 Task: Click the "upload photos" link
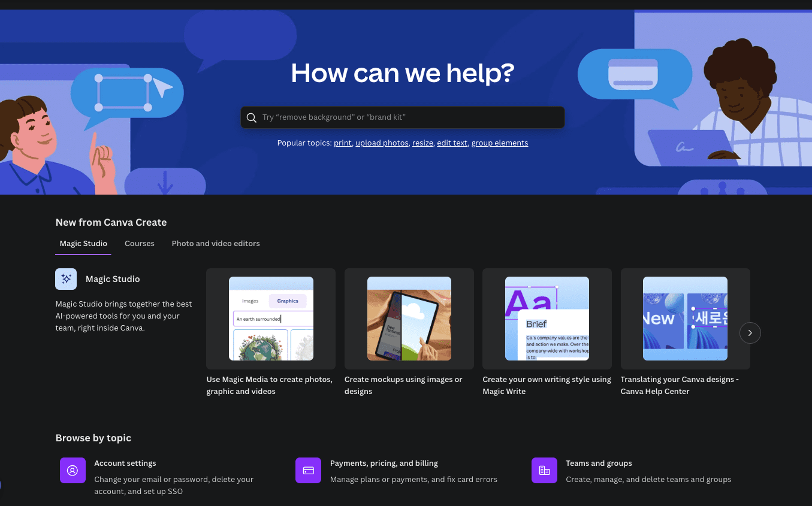[382, 143]
